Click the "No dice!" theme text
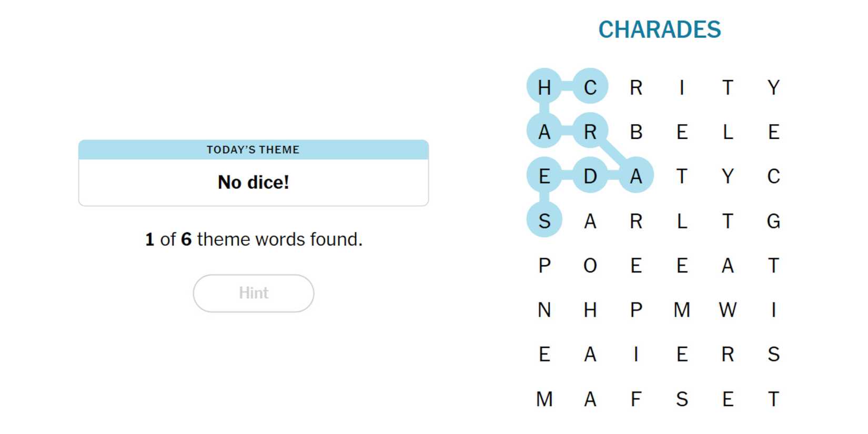Screen dimensions: 868x434 [x=253, y=182]
